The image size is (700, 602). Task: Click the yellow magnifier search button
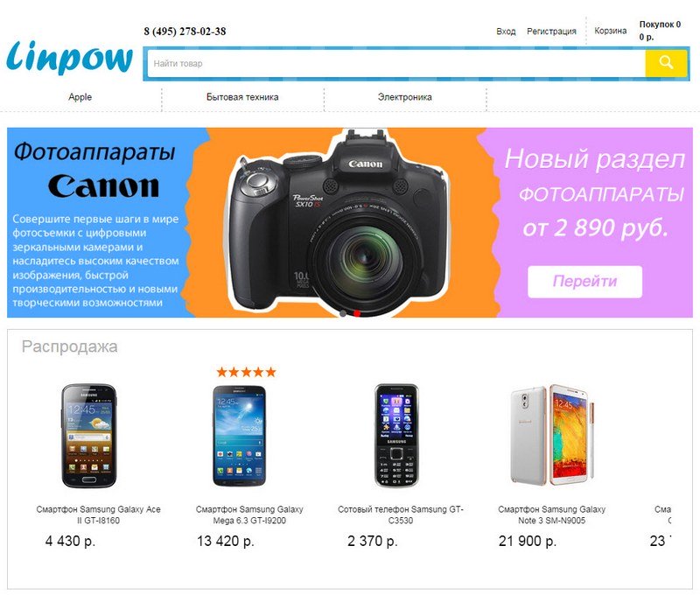[666, 63]
